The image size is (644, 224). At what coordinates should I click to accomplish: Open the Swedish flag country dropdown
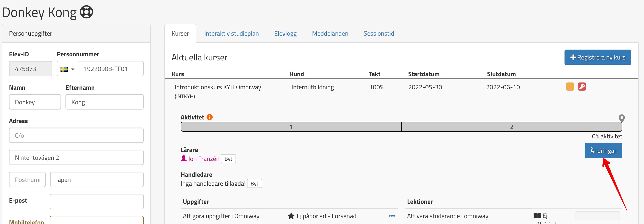tap(68, 69)
